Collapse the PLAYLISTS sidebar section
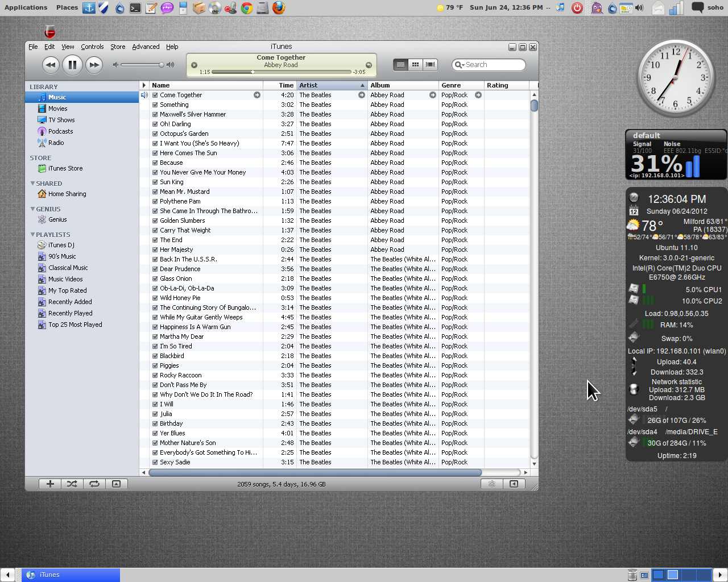The width and height of the screenshot is (728, 582). tap(32, 234)
